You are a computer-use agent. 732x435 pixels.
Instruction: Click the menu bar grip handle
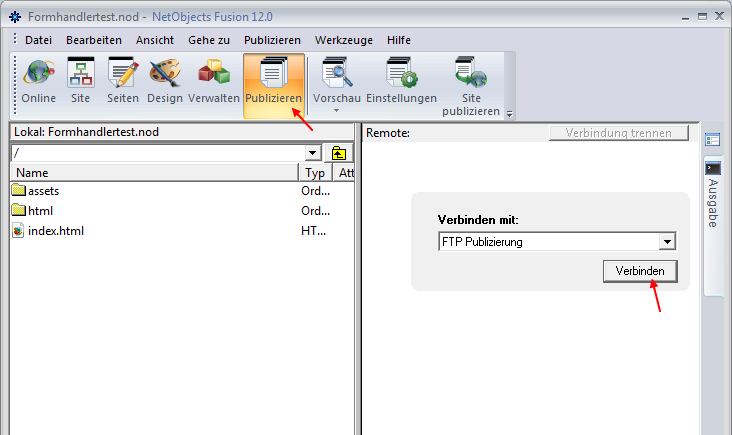coord(15,39)
